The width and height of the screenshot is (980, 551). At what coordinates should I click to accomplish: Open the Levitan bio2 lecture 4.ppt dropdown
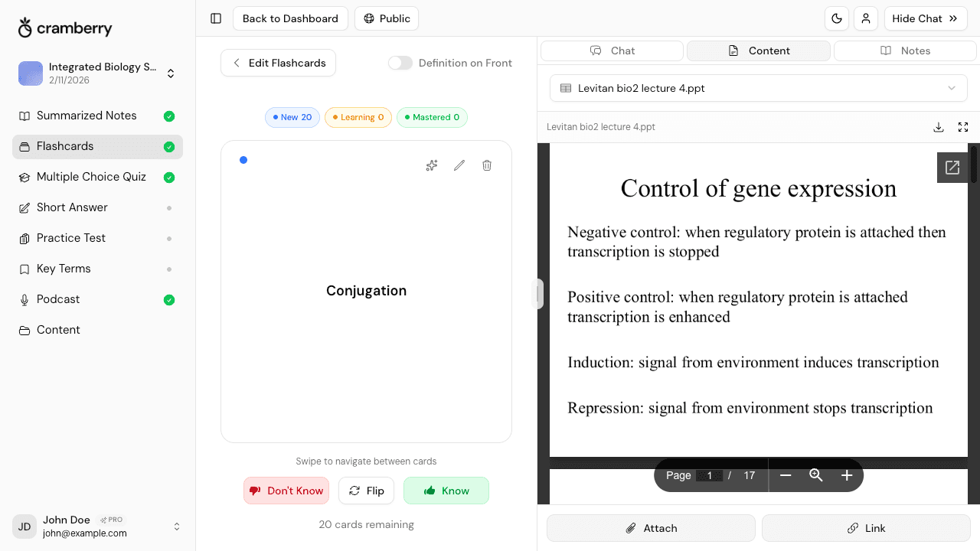758,88
